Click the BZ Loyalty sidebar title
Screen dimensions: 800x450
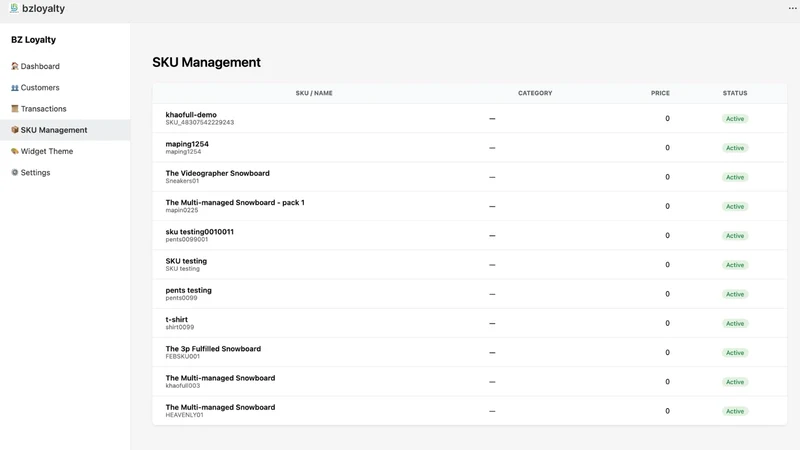(33, 40)
